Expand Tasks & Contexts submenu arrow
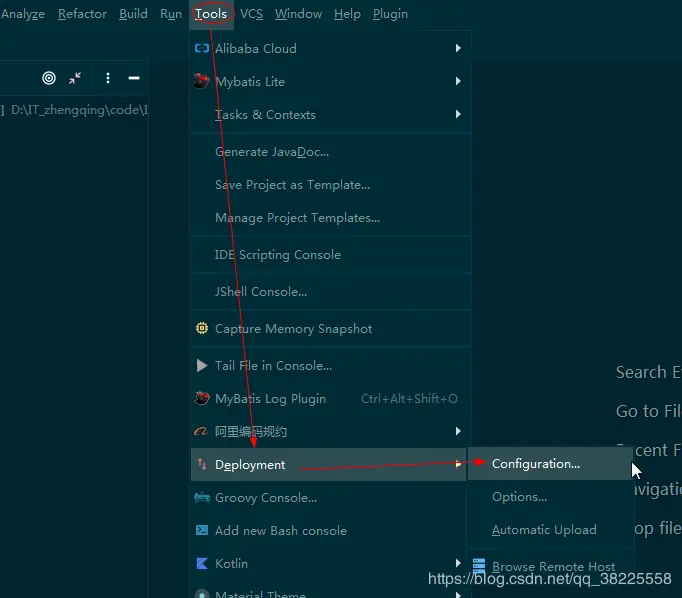 click(x=458, y=114)
